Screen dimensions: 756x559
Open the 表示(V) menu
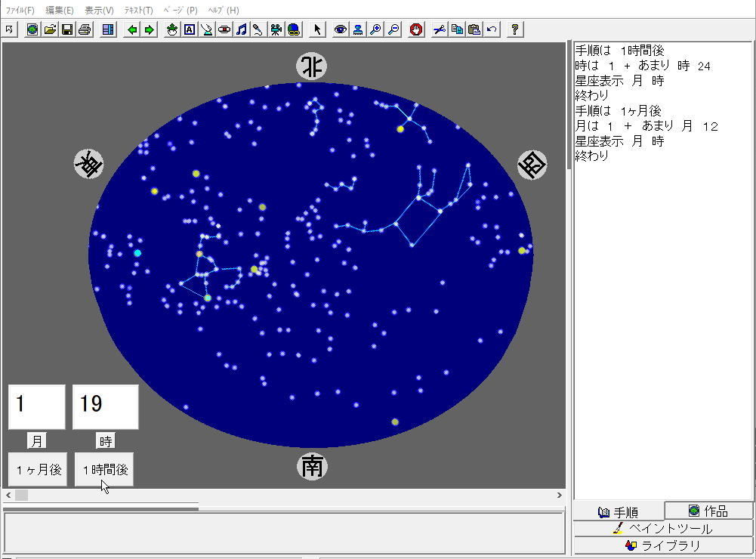coord(99,11)
